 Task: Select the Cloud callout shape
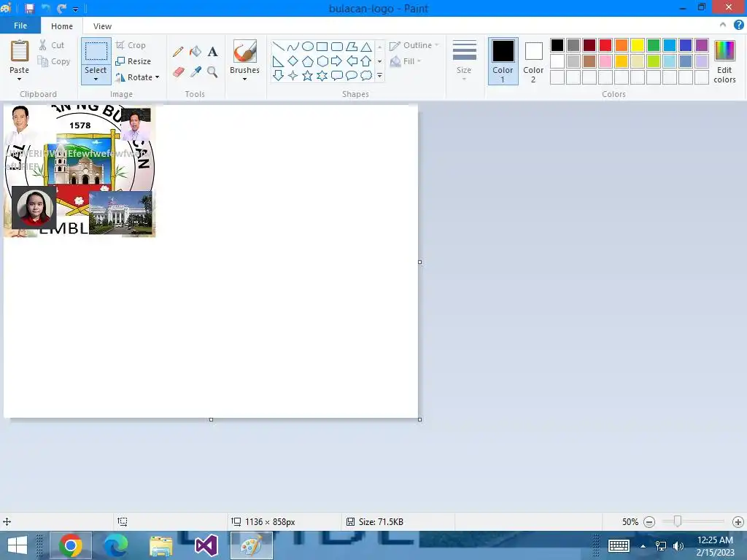[x=366, y=75]
